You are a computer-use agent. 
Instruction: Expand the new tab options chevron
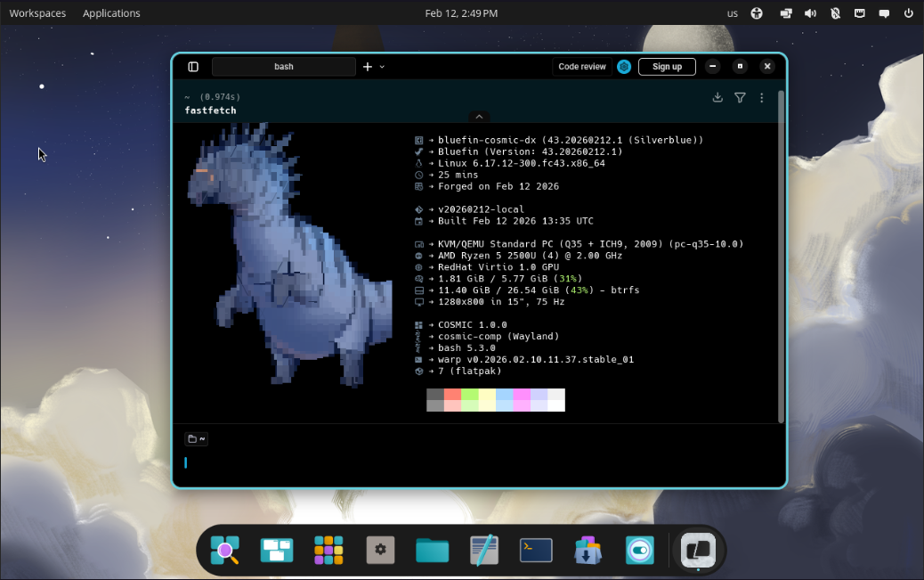382,67
